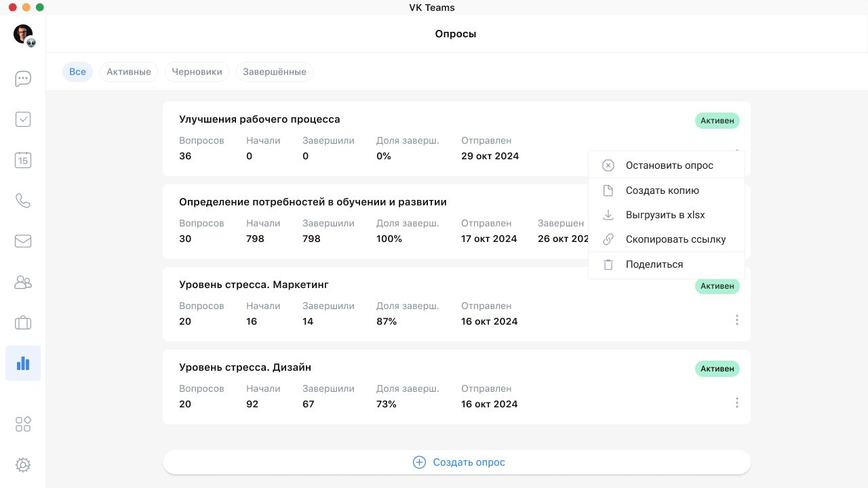Open the Polls bar chart icon
Screen dimensions: 868x488
(x=23, y=363)
